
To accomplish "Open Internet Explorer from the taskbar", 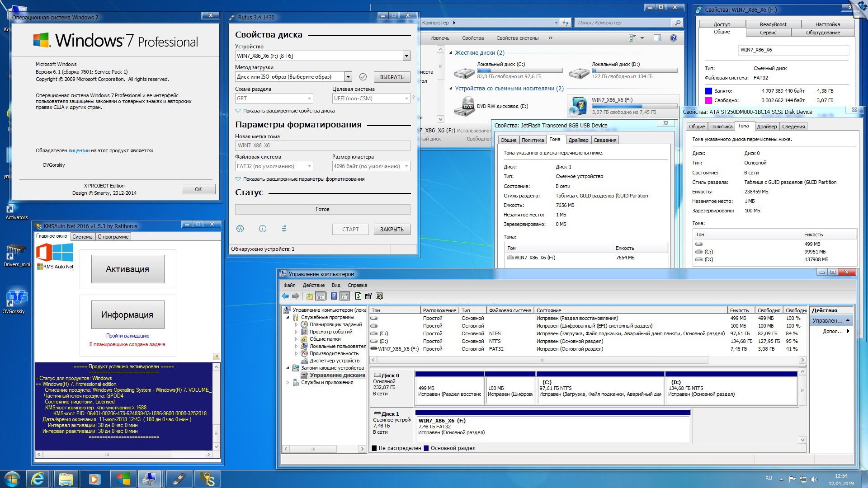I will point(37,479).
